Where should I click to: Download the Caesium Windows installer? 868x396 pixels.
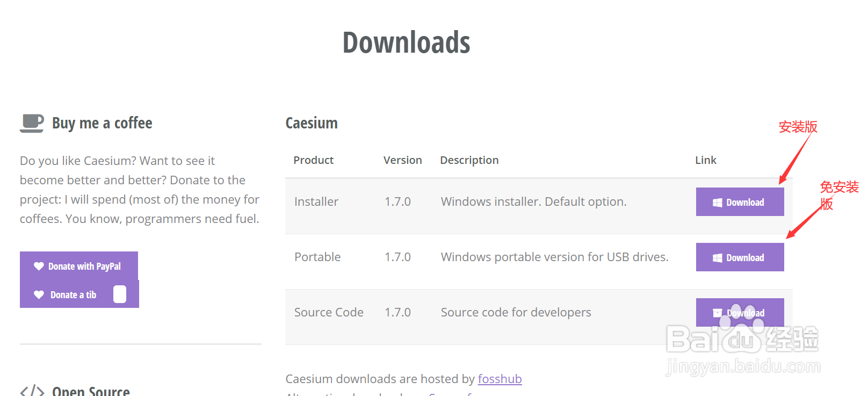click(740, 202)
